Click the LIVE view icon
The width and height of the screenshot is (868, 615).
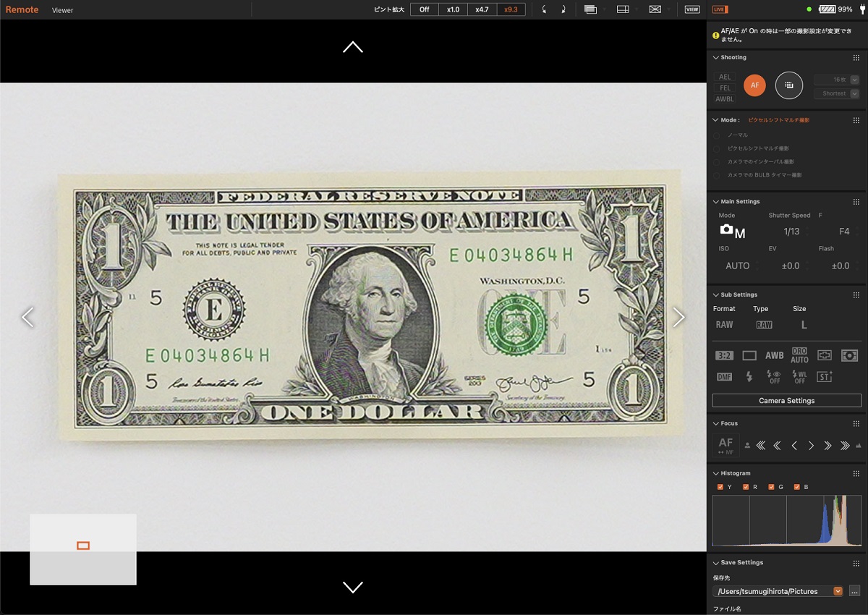[x=720, y=9]
